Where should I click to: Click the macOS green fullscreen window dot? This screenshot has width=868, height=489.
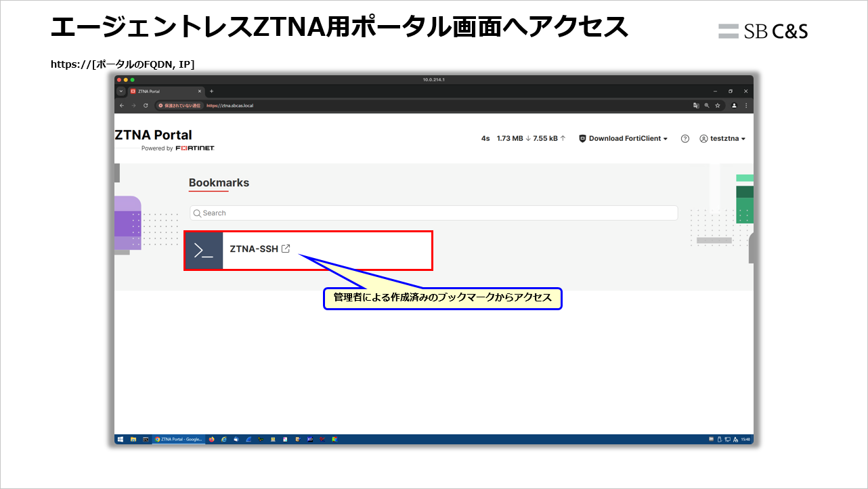click(x=132, y=80)
